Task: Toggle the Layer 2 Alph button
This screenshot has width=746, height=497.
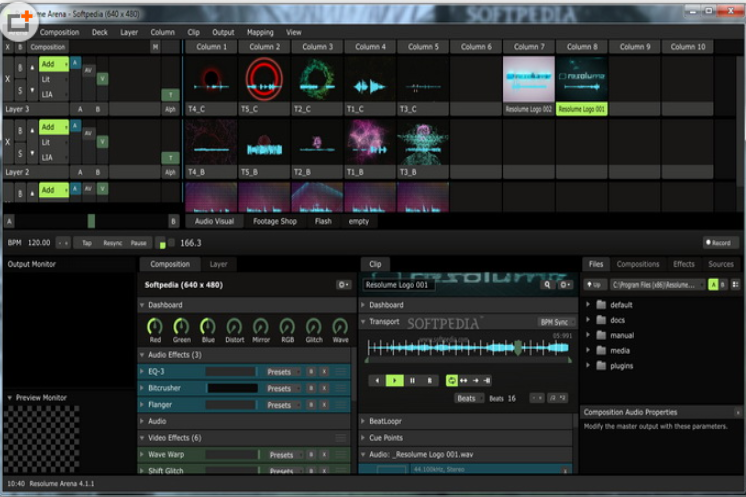Action: point(170,172)
